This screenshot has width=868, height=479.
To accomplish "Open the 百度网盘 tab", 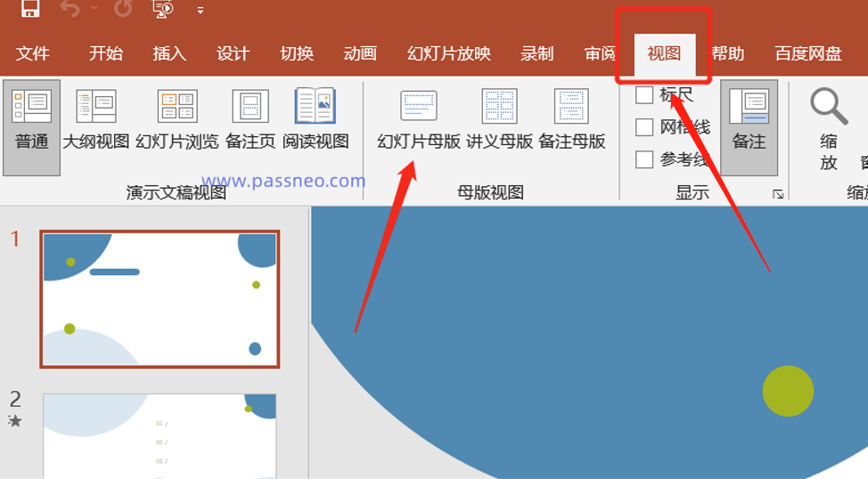I will click(808, 53).
